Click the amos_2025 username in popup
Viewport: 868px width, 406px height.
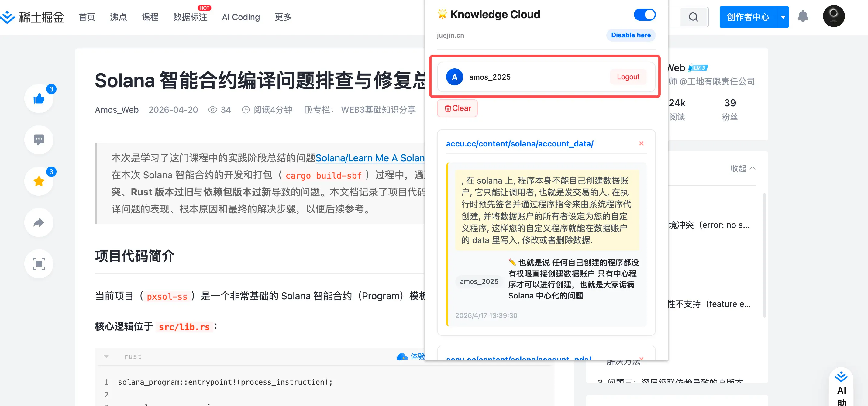[x=490, y=77]
